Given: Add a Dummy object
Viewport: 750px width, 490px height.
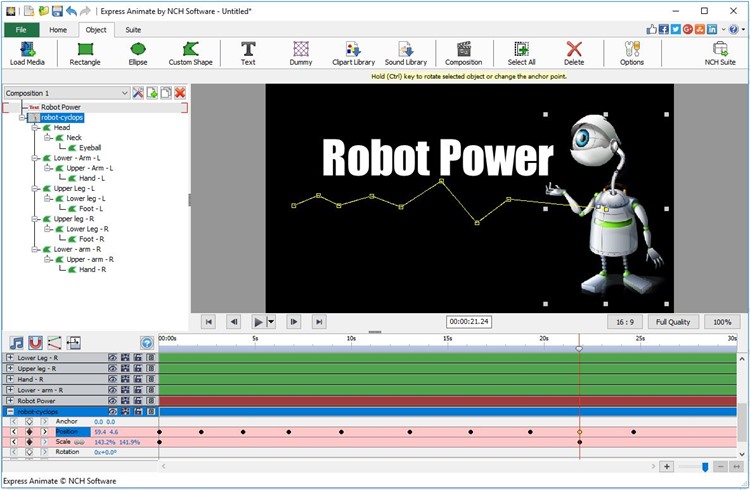Looking at the screenshot, I should tap(301, 53).
